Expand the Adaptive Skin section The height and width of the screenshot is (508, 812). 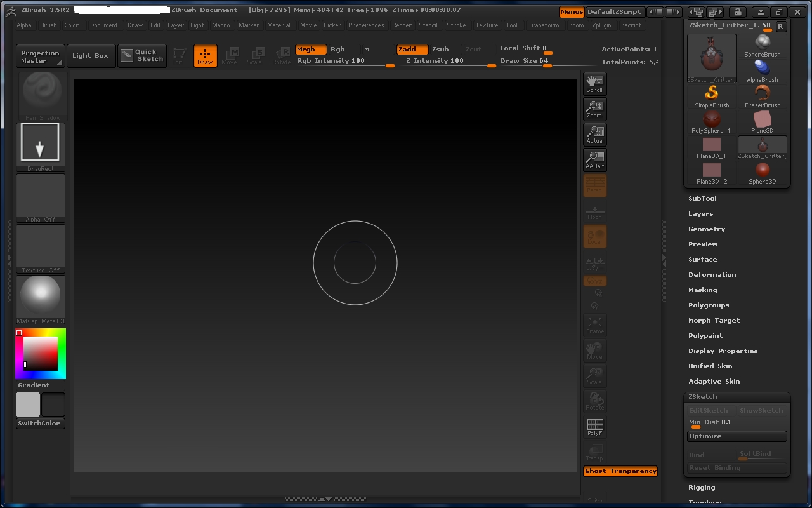pyautogui.click(x=714, y=381)
